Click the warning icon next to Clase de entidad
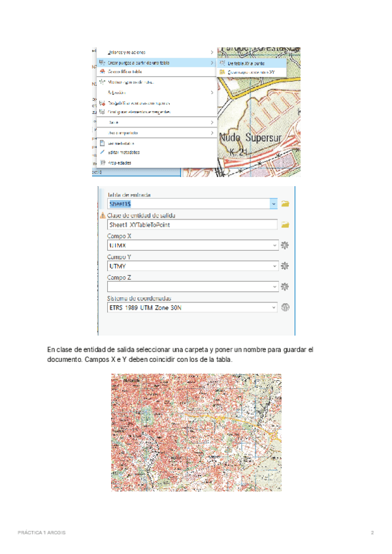 (x=103, y=215)
